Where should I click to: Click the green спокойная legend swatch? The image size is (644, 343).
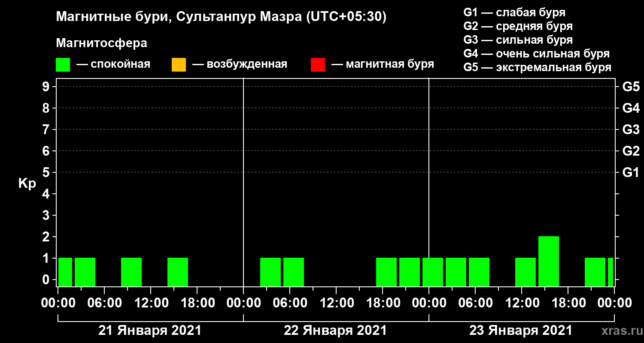(63, 65)
